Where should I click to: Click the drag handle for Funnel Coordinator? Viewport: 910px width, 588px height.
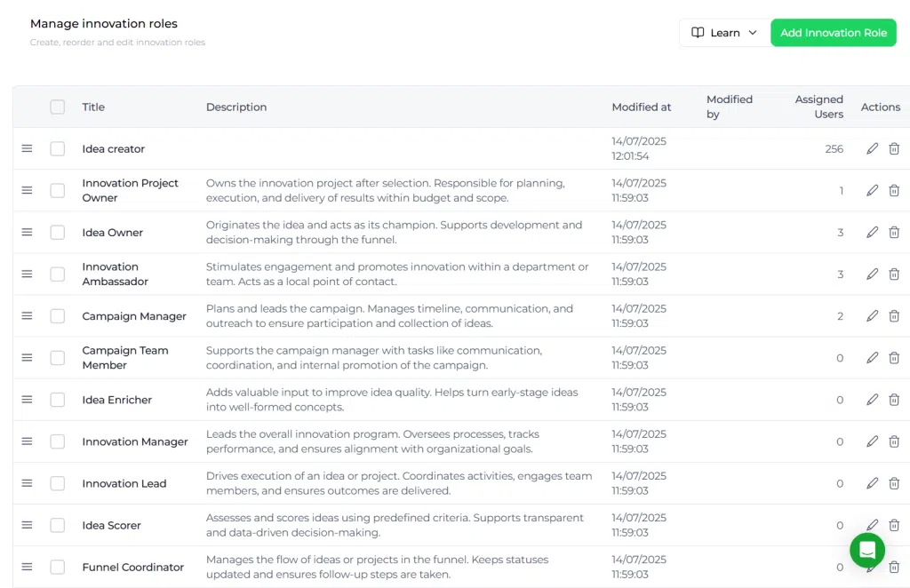[27, 567]
